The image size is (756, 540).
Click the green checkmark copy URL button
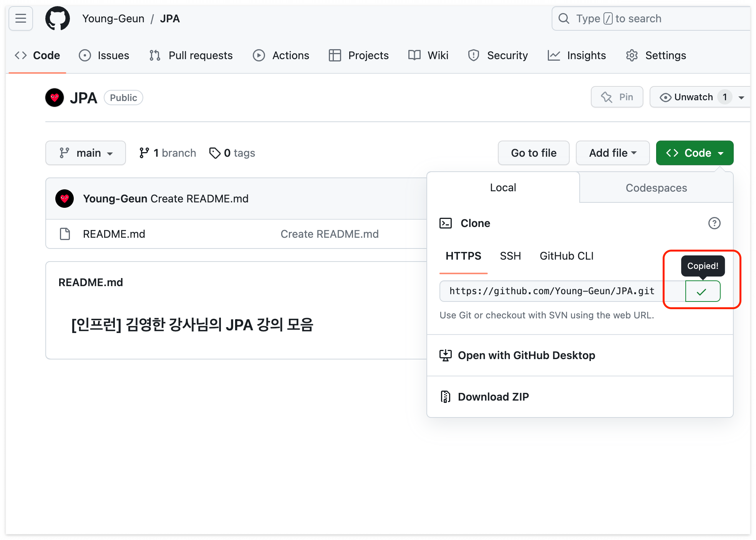[x=702, y=292]
